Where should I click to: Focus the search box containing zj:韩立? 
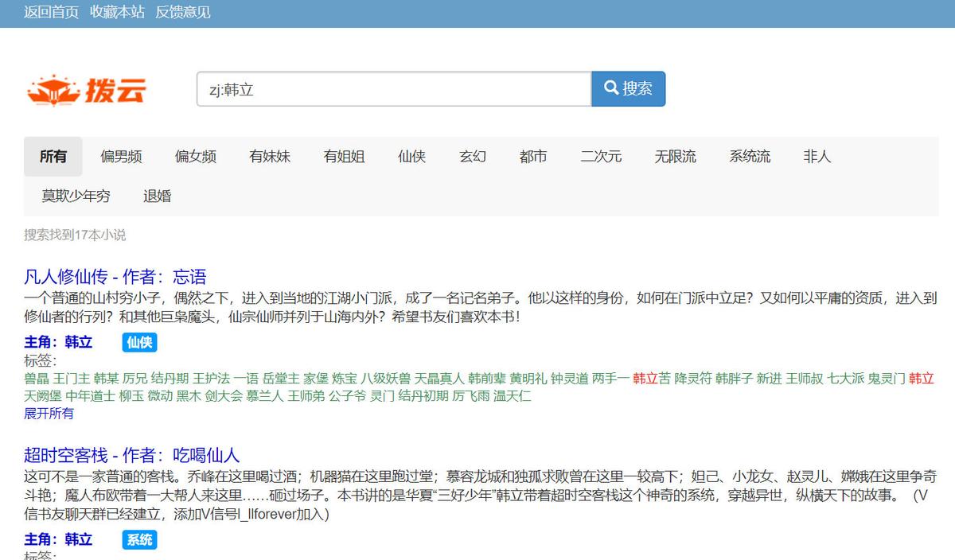point(394,90)
